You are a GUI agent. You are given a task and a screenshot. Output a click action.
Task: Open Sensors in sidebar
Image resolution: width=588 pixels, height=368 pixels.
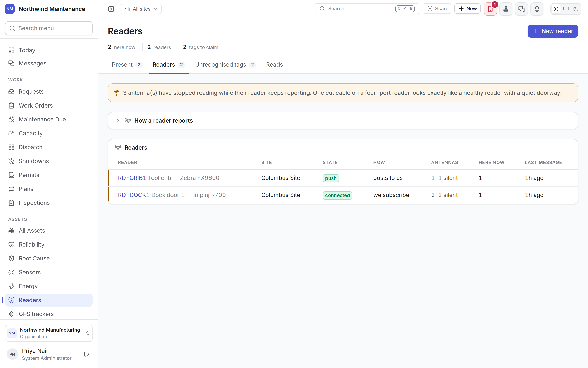49,272
